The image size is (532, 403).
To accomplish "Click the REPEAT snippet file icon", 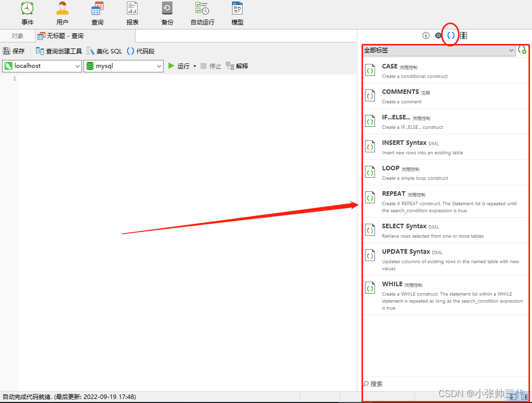I will [370, 197].
